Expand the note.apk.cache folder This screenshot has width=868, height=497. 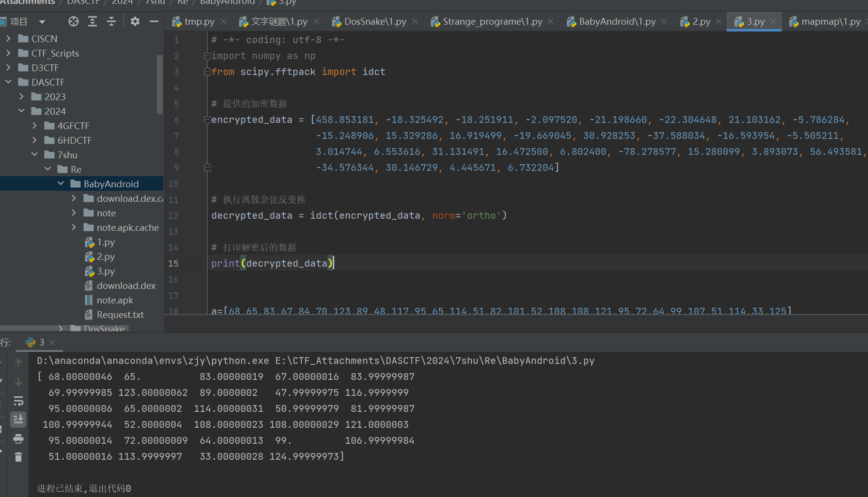(x=74, y=226)
